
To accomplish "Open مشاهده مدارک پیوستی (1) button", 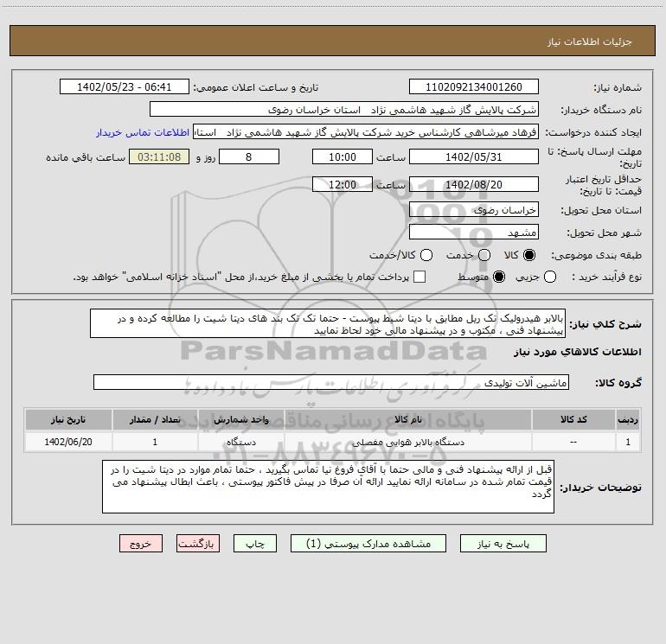I will (368, 544).
